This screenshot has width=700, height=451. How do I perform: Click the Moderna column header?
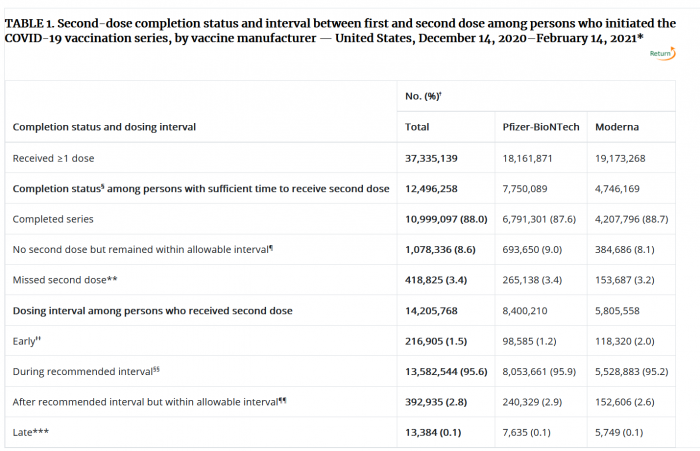point(617,127)
